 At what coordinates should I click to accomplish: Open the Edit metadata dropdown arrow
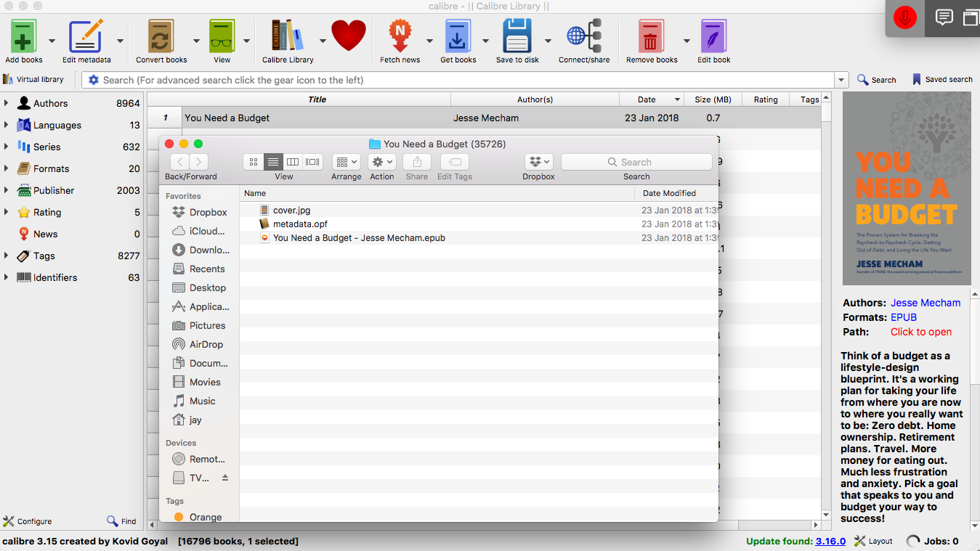point(120,41)
